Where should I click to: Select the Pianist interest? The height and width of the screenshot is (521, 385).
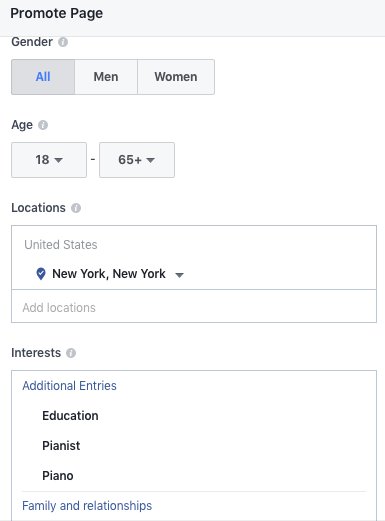(61, 446)
